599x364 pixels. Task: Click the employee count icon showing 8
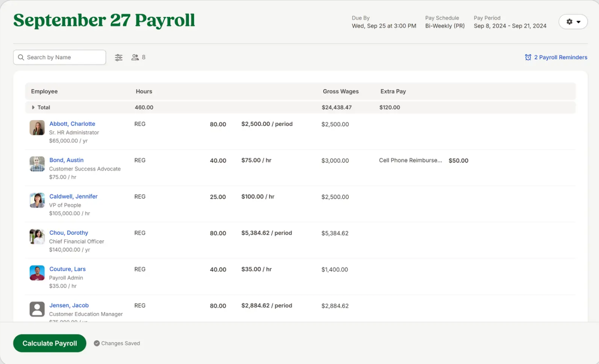click(135, 57)
